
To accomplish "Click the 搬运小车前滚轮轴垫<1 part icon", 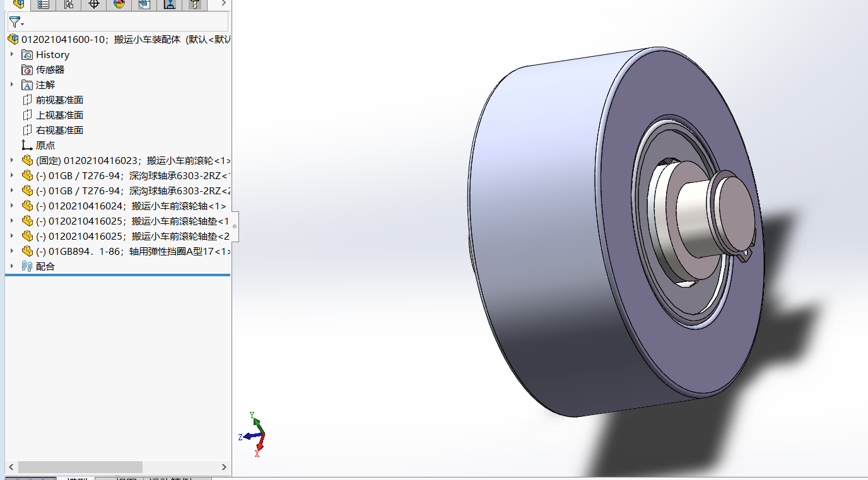I will point(27,221).
